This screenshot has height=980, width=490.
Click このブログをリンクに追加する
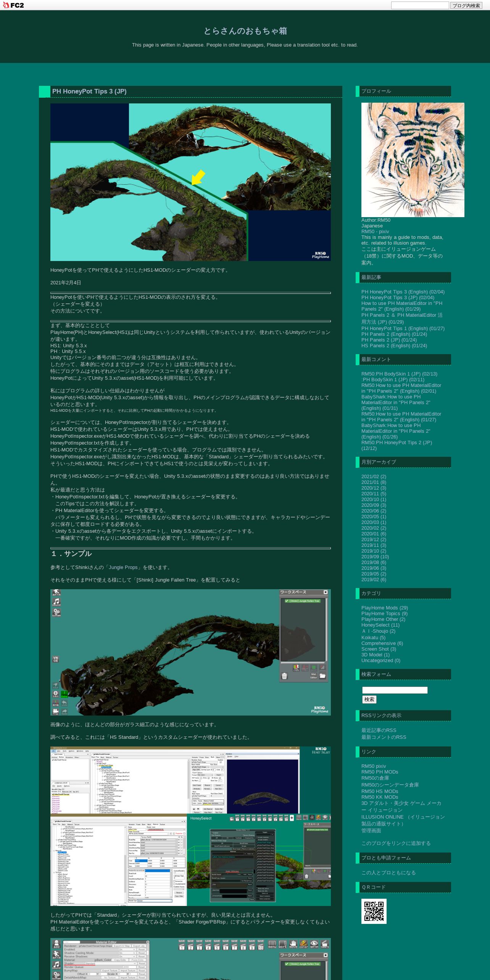[x=396, y=843]
